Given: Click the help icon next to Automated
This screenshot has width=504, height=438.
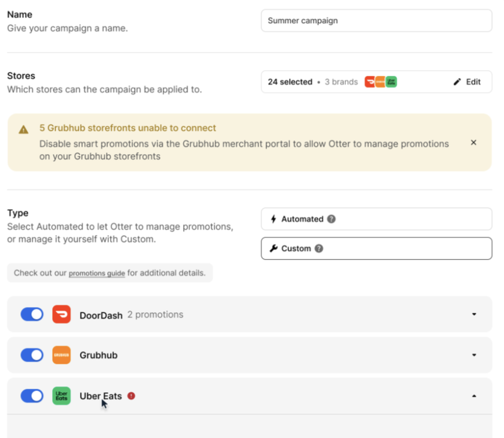Looking at the screenshot, I should 331,219.
